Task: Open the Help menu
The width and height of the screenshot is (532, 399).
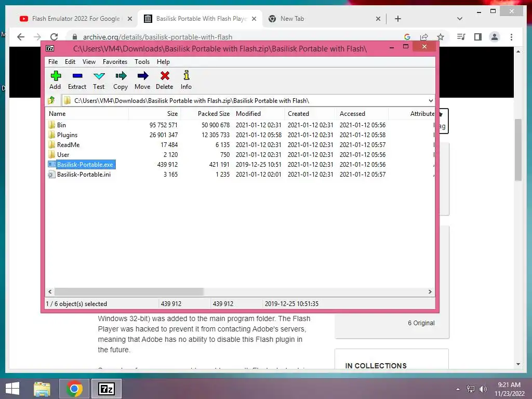Action: click(x=163, y=62)
